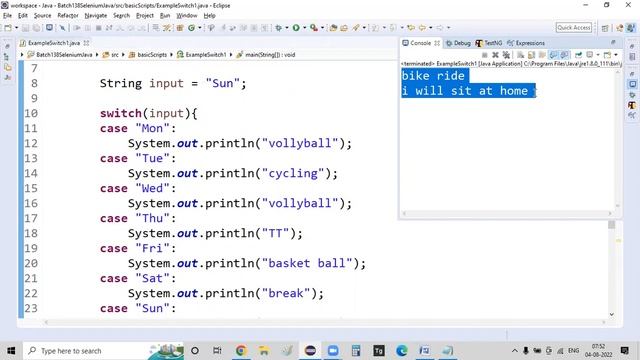
Task: Click the Resume debug toolbar icon
Action: pos(77,28)
